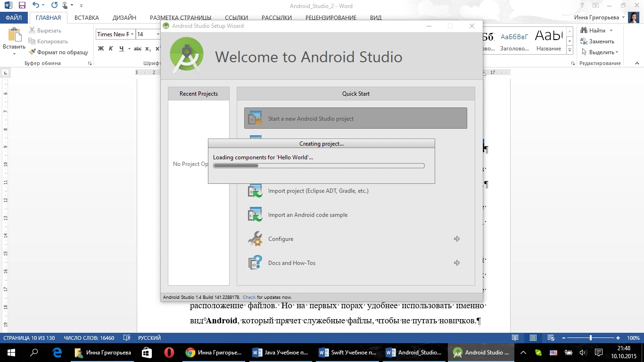644x362 pixels.
Task: Switch to the ВСТАВКА ribbon tab
Action: [x=87, y=18]
